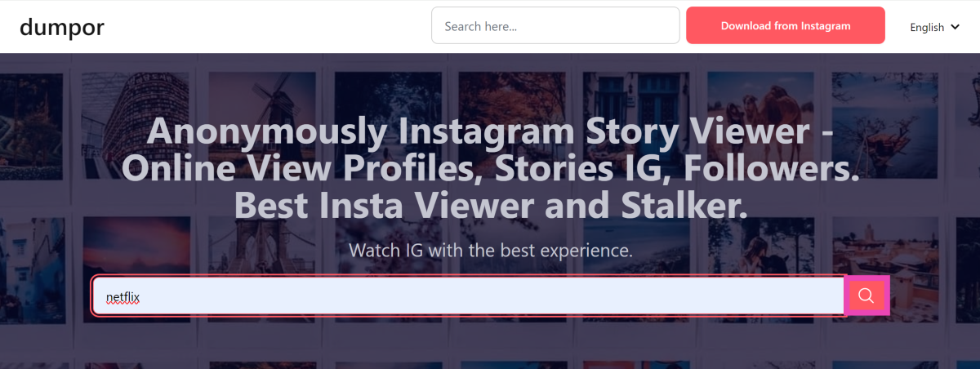The height and width of the screenshot is (369, 980).
Task: Click the misspelled word "netflix" in search box
Action: [x=123, y=296]
